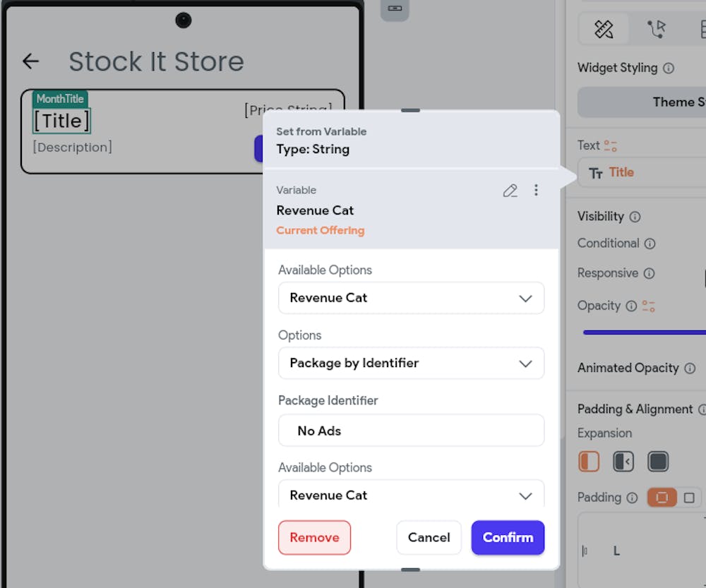Image resolution: width=706 pixels, height=588 pixels.
Task: Click the back arrow beside Stock It Store
Action: [30, 61]
